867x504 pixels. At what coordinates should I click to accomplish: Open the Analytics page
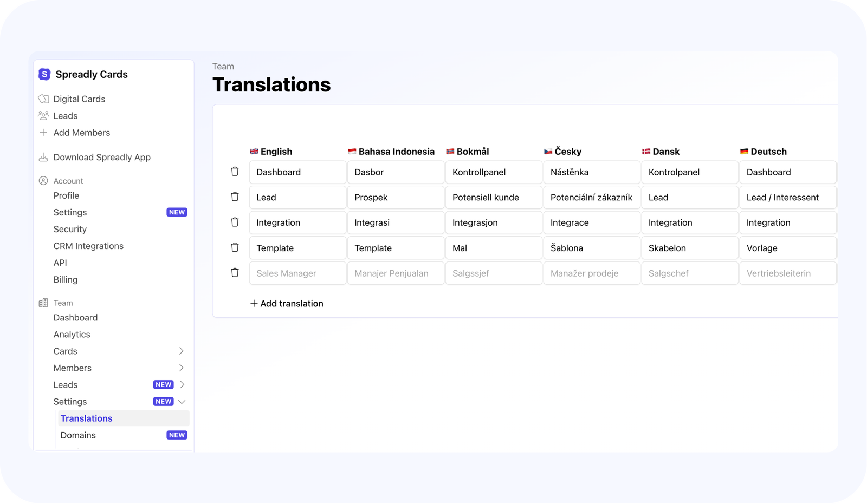[72, 335]
